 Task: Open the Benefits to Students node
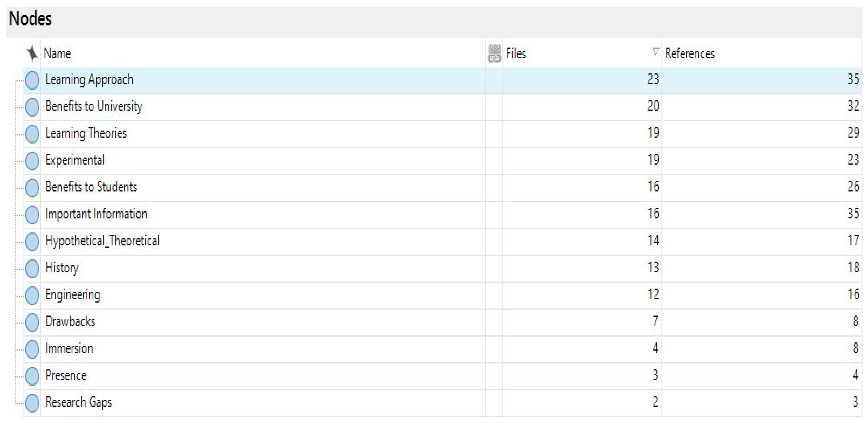(x=91, y=187)
